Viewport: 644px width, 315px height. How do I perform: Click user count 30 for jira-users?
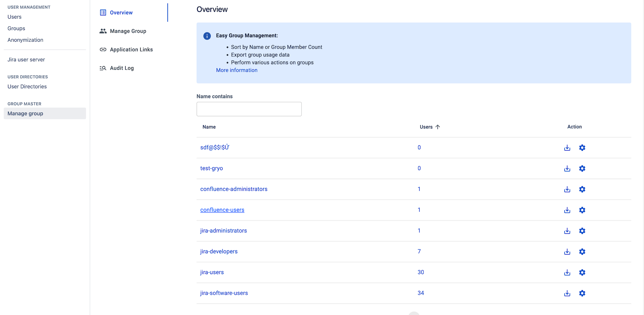pos(421,272)
